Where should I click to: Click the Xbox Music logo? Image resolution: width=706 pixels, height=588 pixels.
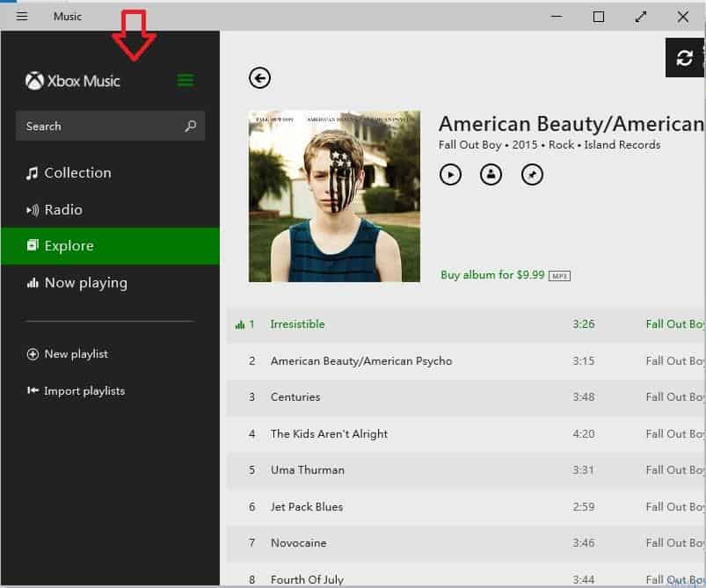coord(72,81)
